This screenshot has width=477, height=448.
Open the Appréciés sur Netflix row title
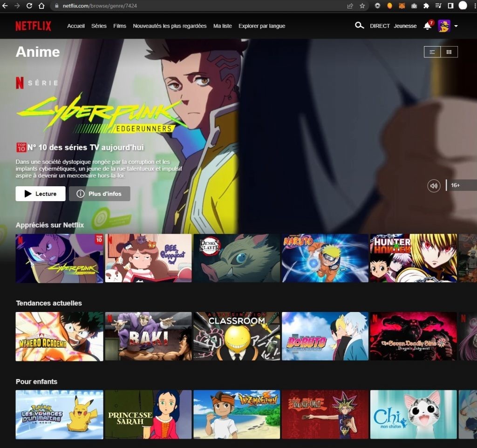click(50, 225)
